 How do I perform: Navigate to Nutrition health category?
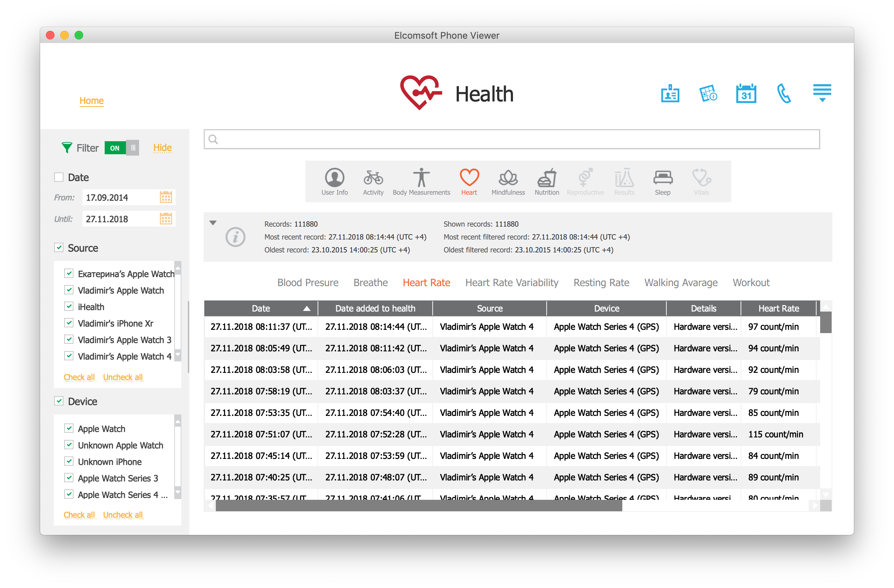click(x=546, y=182)
